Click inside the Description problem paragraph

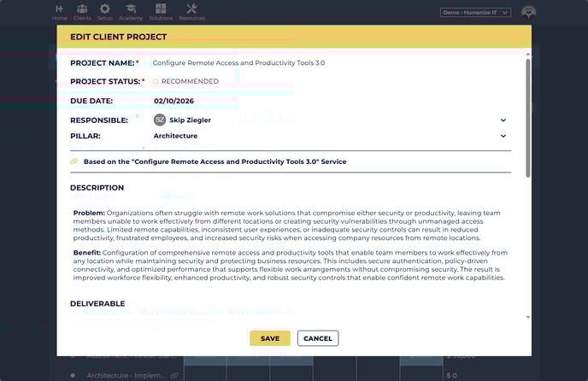tap(291, 225)
